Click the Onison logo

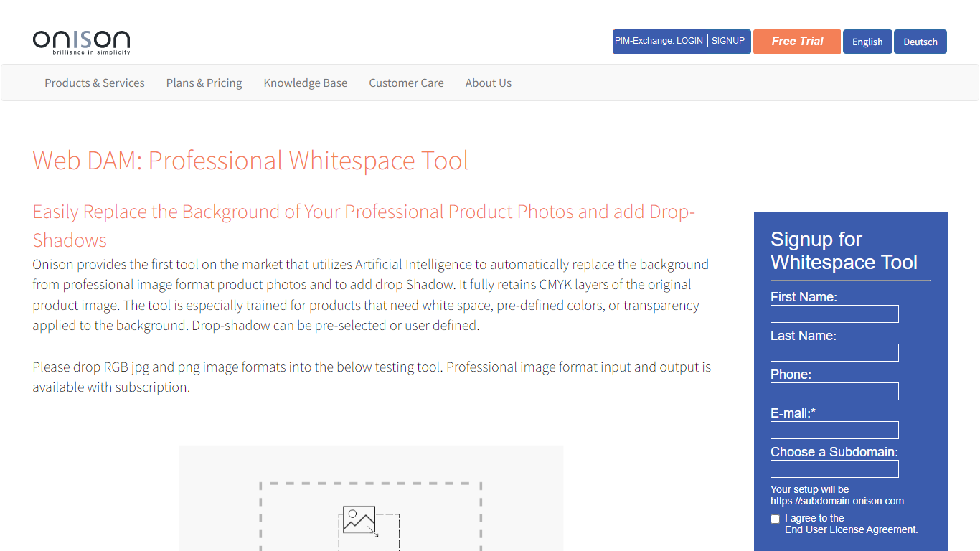point(81,42)
